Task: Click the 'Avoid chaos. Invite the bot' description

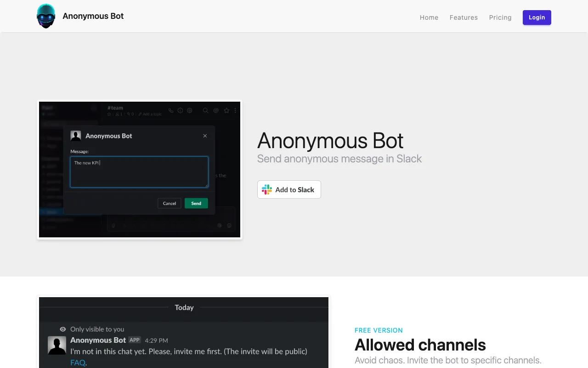Action: tap(448, 360)
